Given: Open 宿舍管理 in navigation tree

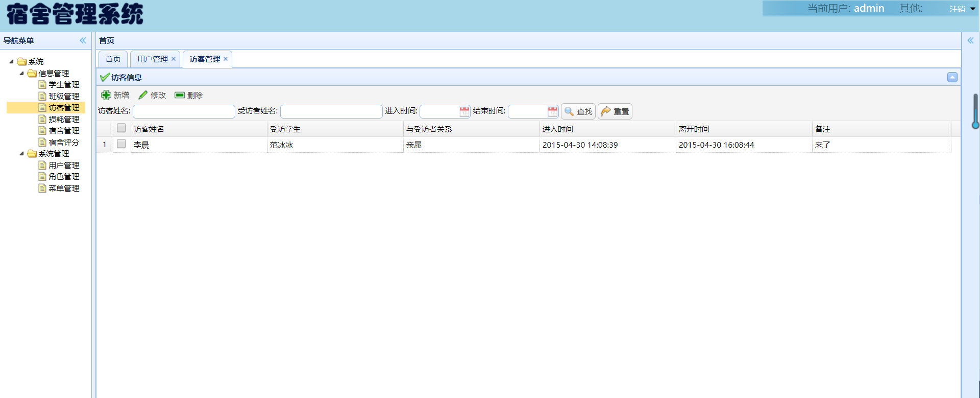Looking at the screenshot, I should coord(64,131).
